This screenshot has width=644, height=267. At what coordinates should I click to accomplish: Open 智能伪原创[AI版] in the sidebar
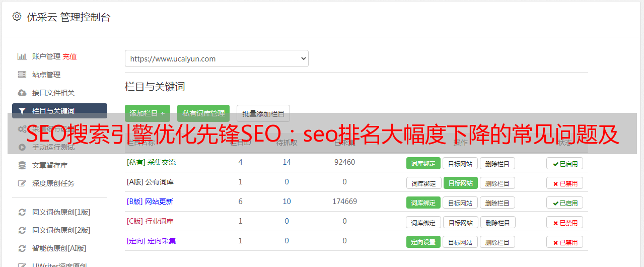59,248
